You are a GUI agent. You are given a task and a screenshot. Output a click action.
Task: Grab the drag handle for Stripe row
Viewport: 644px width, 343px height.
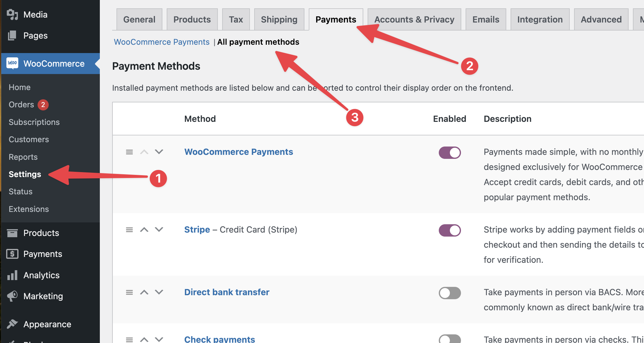129,230
